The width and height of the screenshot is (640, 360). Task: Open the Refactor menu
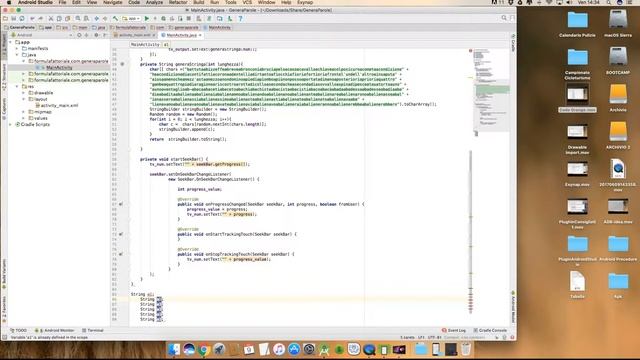(178, 2)
